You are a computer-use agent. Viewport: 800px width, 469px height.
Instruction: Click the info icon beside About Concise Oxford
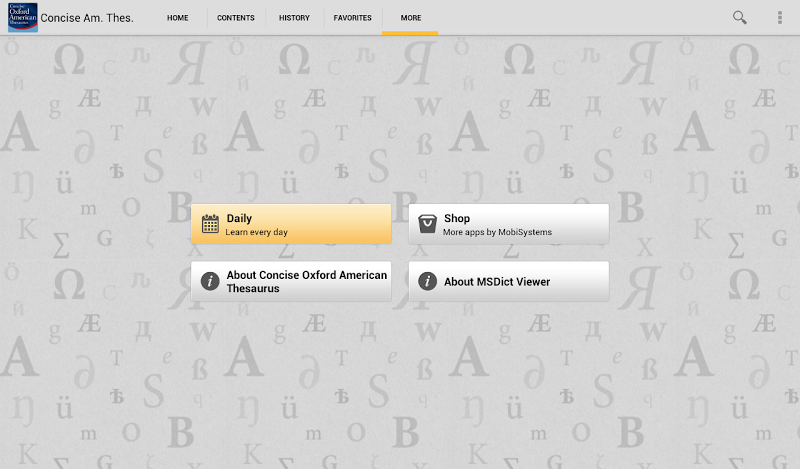210,281
